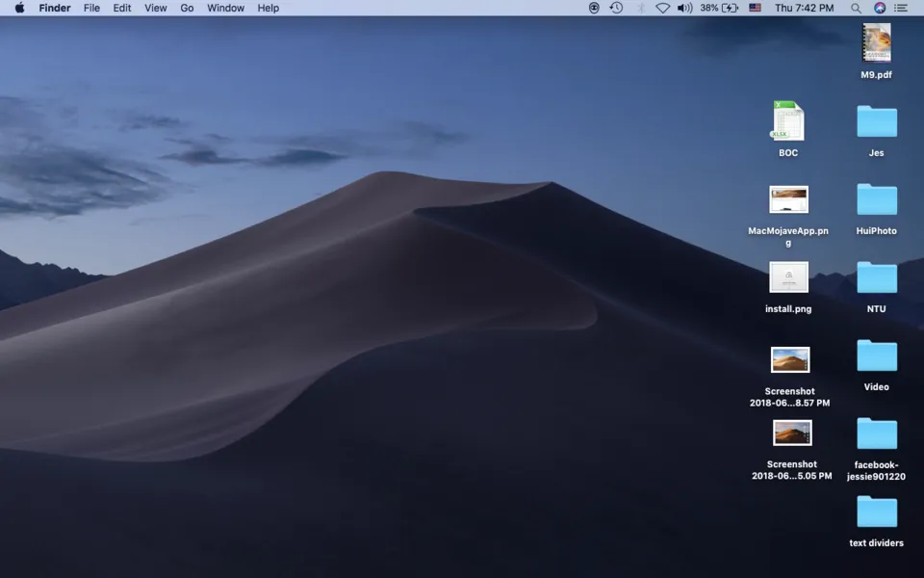Click the BOC file name label
This screenshot has height=578, width=924.
click(x=788, y=153)
